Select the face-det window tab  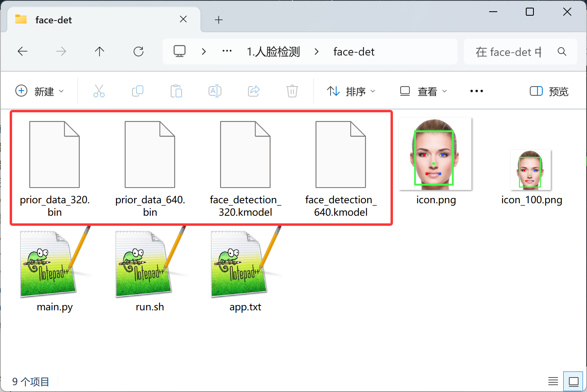[x=104, y=19]
